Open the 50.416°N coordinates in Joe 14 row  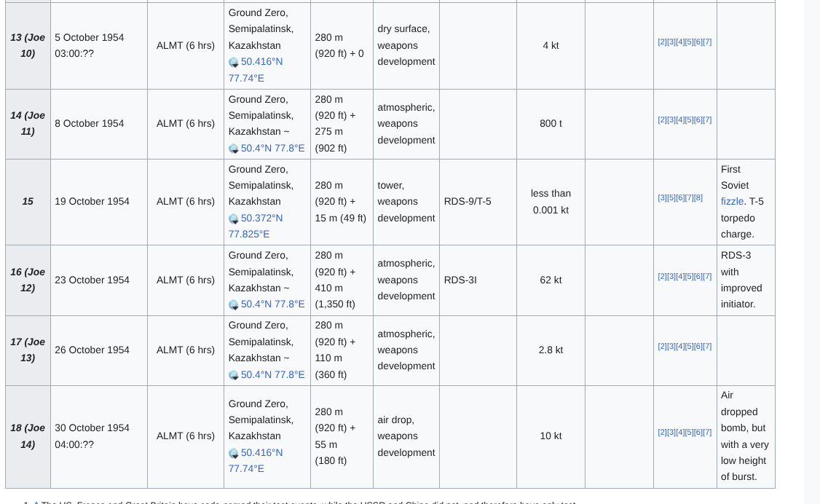coord(261,452)
